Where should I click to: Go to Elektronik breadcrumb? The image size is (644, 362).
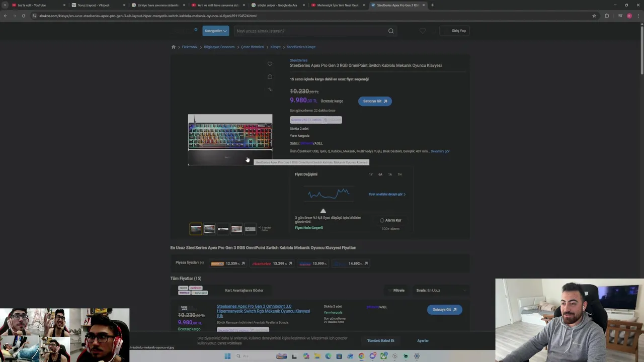pyautogui.click(x=190, y=47)
